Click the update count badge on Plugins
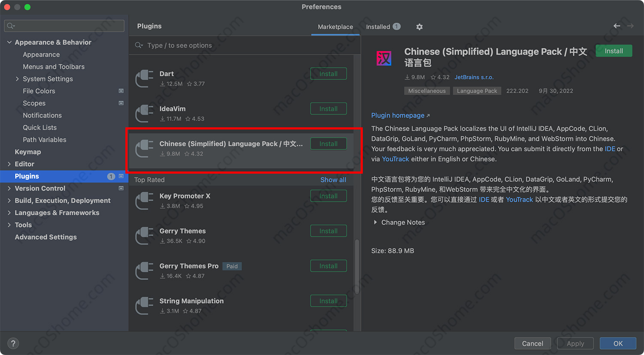Viewport: 644px width, 355px height. pos(111,176)
